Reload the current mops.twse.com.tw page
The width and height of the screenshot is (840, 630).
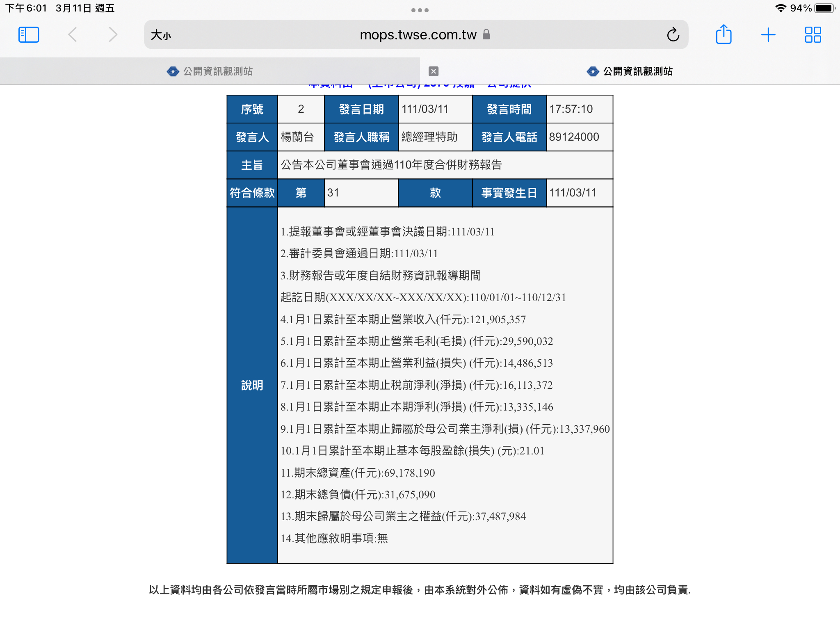click(673, 35)
